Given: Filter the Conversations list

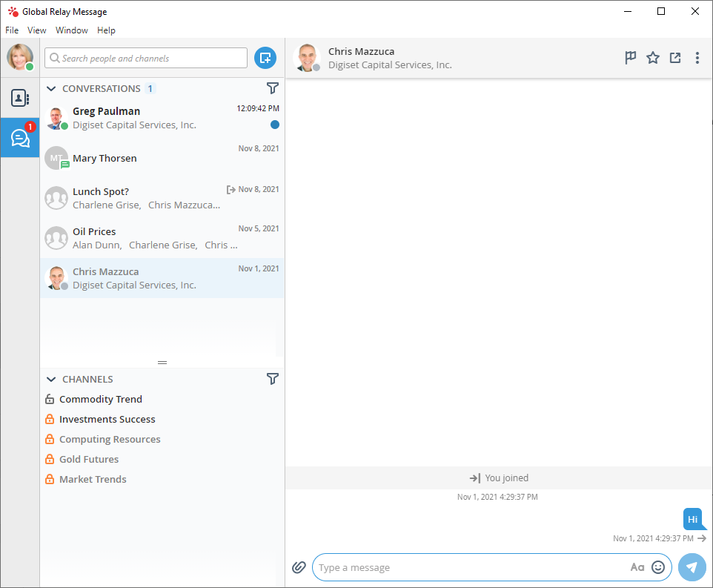Looking at the screenshot, I should [x=272, y=88].
